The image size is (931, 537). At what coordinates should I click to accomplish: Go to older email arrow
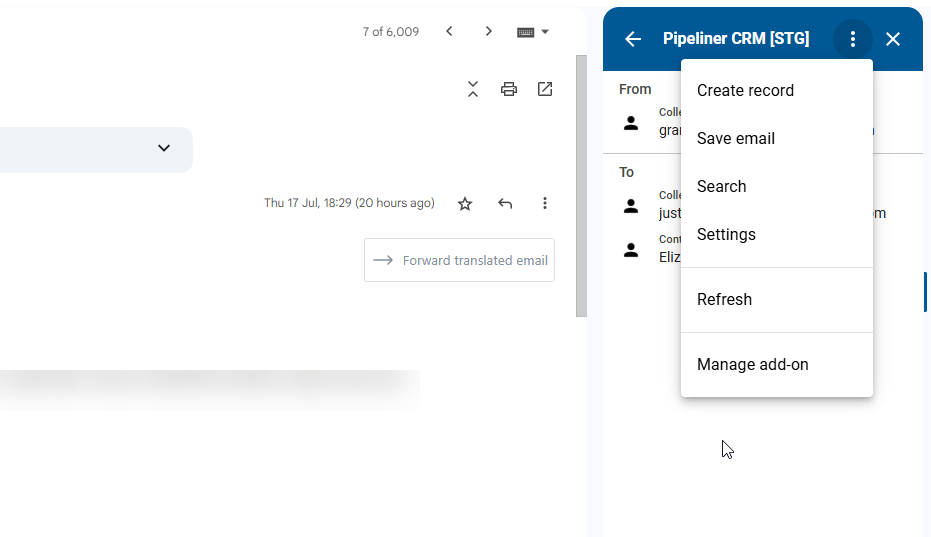489,31
